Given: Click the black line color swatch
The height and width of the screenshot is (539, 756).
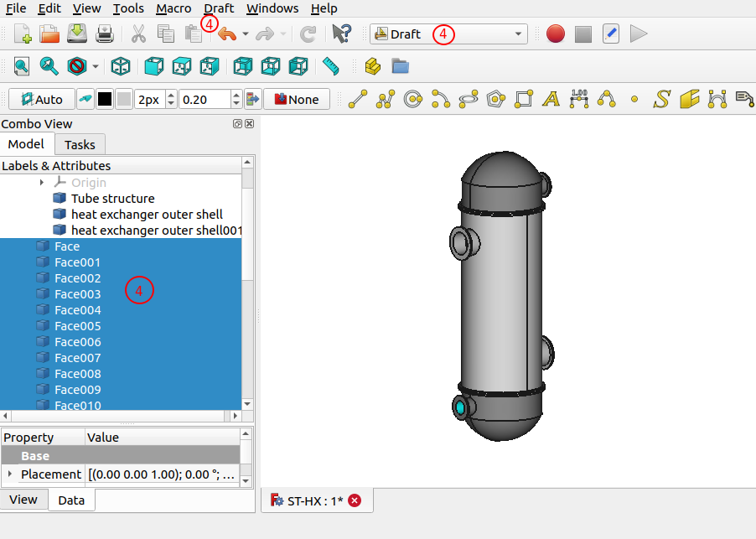Looking at the screenshot, I should point(104,98).
